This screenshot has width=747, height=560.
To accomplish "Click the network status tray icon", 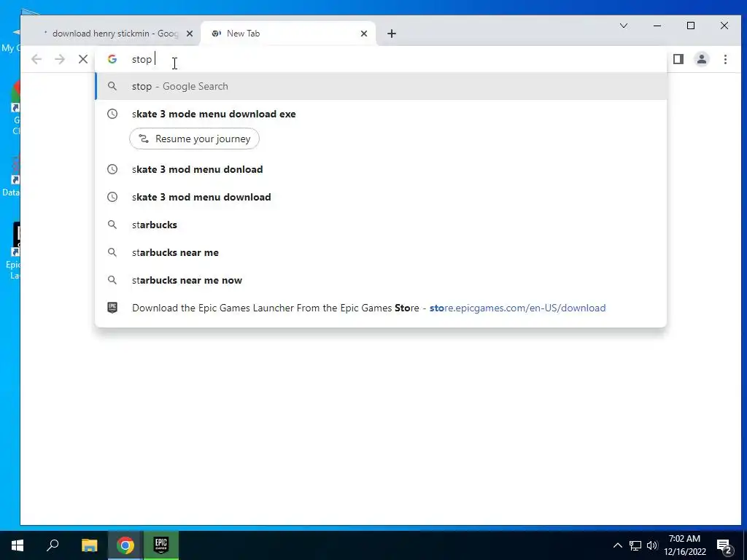I will 635,545.
